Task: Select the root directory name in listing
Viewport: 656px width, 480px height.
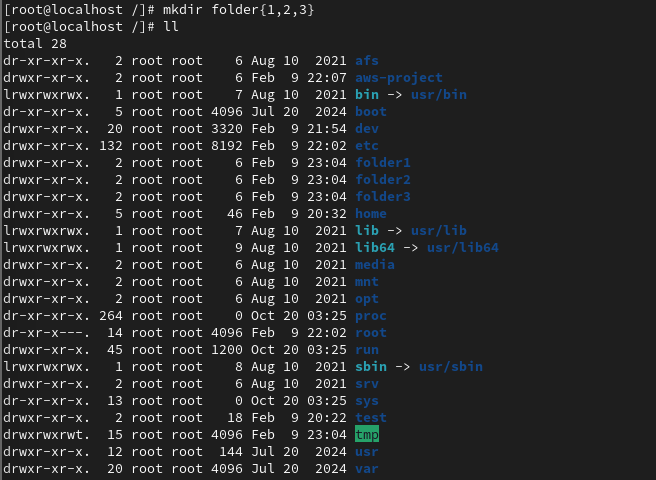Action: (371, 333)
